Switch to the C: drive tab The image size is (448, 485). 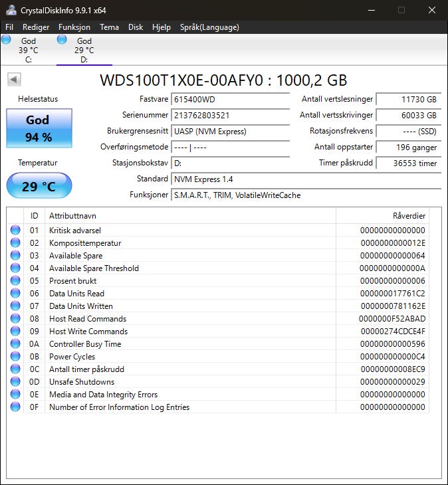(x=29, y=50)
